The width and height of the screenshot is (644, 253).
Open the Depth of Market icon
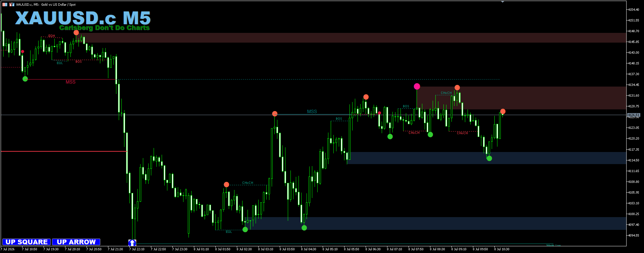pyautogui.click(x=12, y=4)
